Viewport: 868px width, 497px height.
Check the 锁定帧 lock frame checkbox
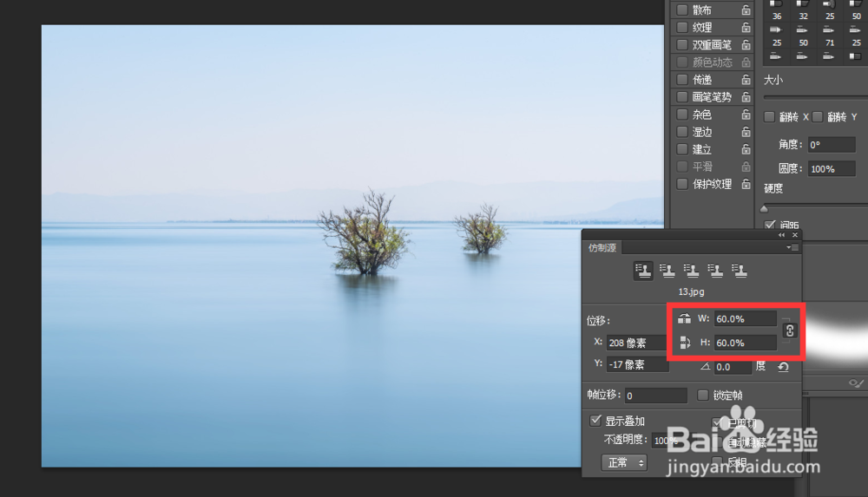pos(702,396)
